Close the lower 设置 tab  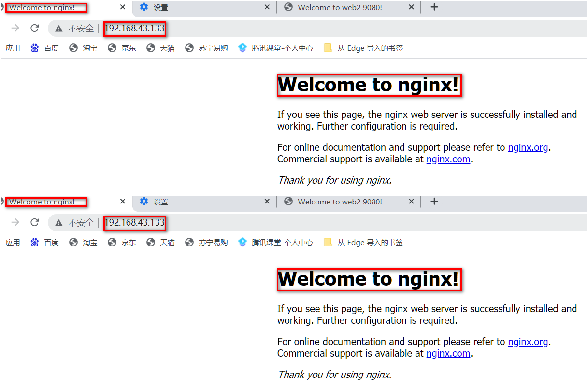click(x=267, y=202)
